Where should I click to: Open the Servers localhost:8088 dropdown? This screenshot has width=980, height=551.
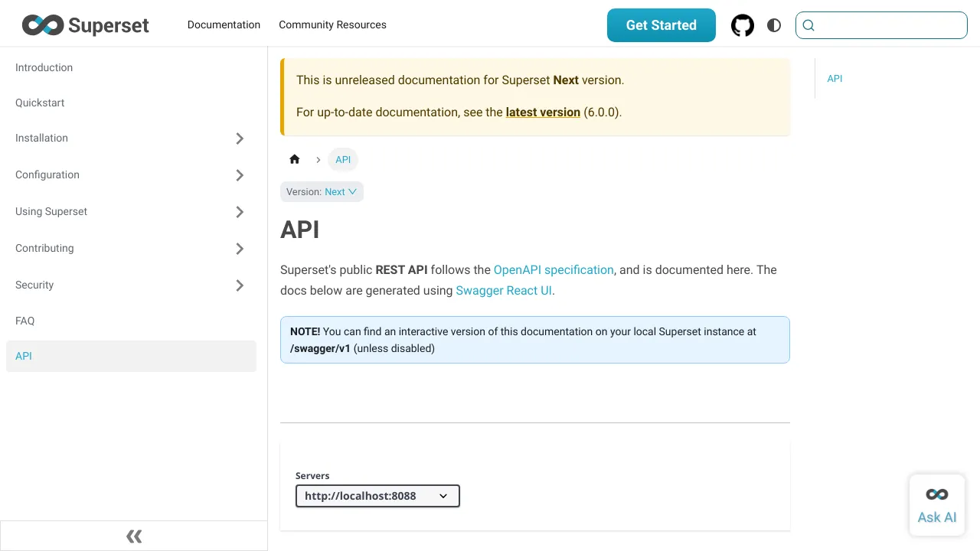(377, 496)
